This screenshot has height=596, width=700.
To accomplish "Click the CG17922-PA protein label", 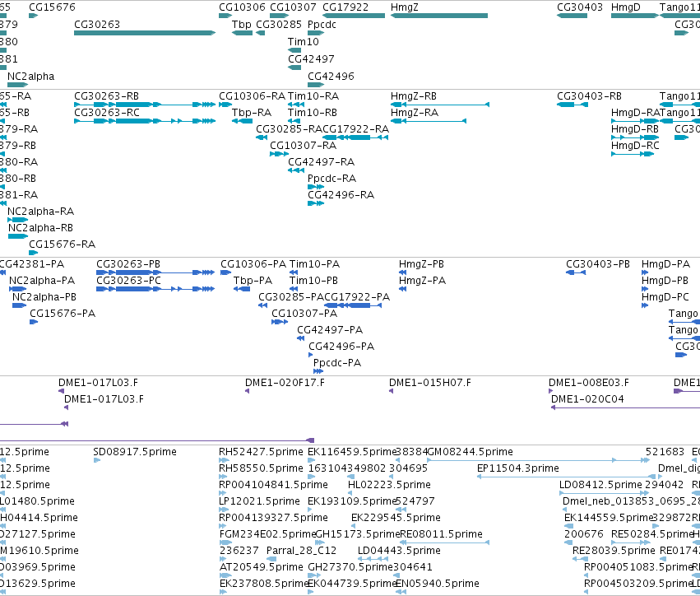I will 357,297.
